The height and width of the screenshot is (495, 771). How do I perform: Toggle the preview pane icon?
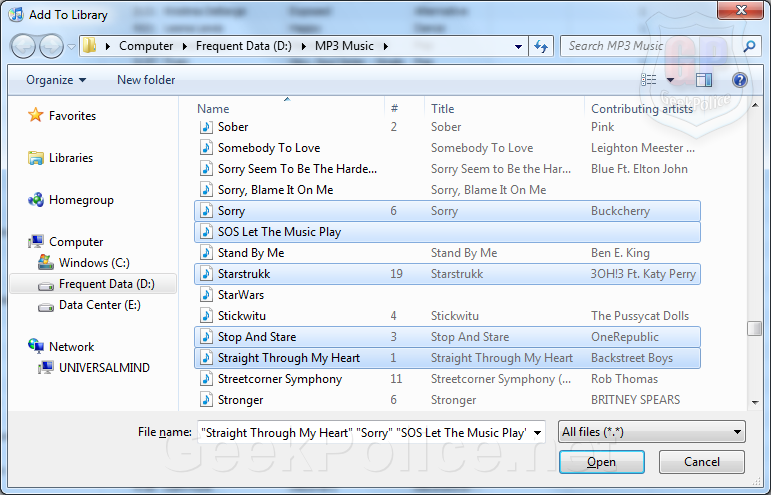[704, 80]
